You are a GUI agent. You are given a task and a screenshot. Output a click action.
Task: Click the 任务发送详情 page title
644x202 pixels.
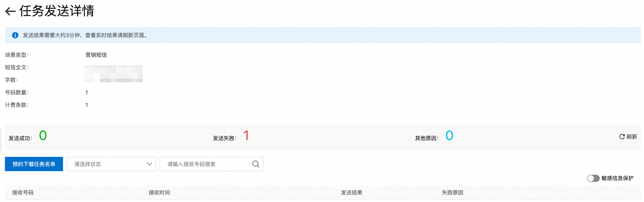coord(57,11)
